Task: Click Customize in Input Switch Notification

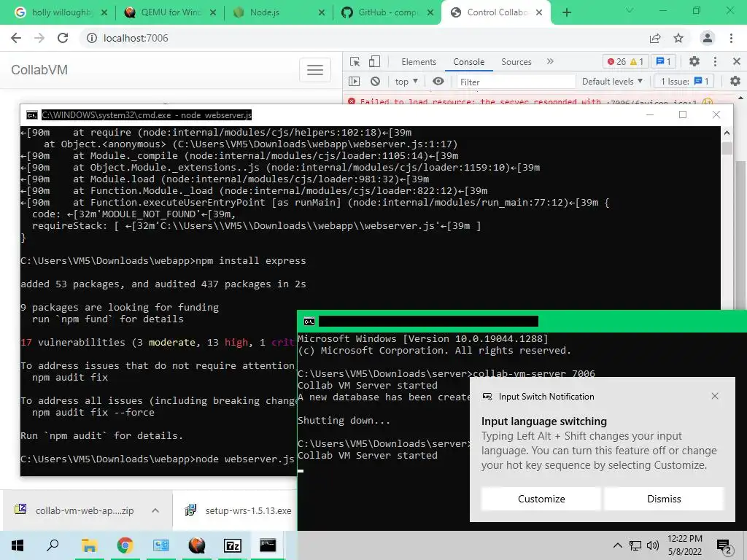Action: [x=541, y=499]
